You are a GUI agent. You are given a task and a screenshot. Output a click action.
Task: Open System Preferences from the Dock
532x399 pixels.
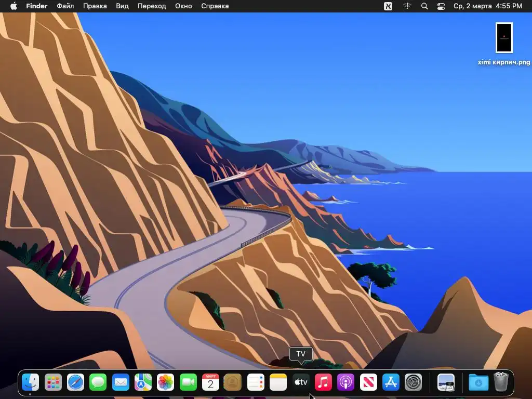(x=413, y=382)
